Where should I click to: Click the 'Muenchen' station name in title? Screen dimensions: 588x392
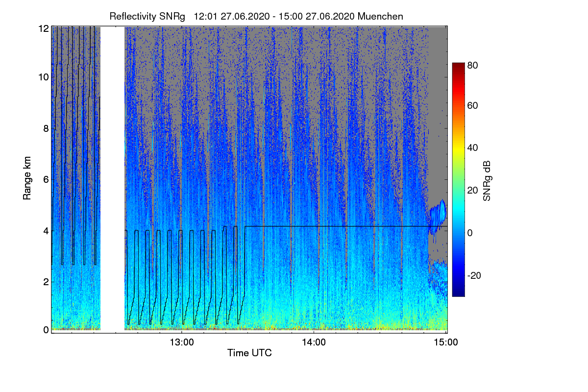click(381, 16)
